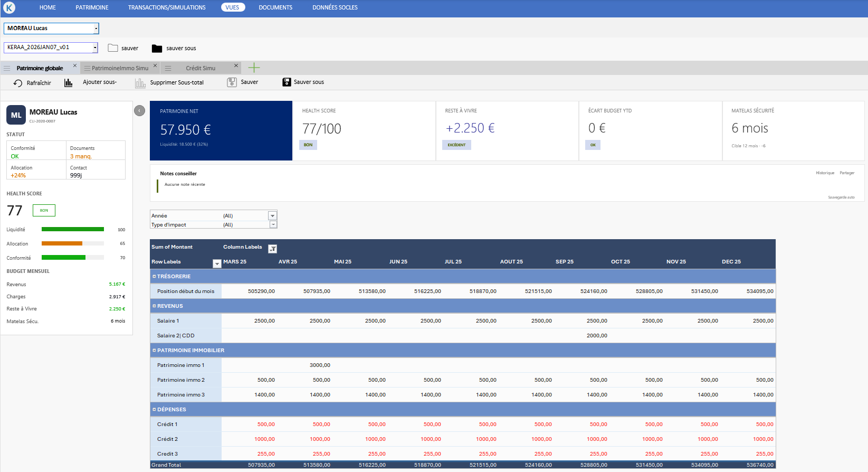Click the Rafraîchir refresh icon
868x472 pixels.
[x=18, y=83]
